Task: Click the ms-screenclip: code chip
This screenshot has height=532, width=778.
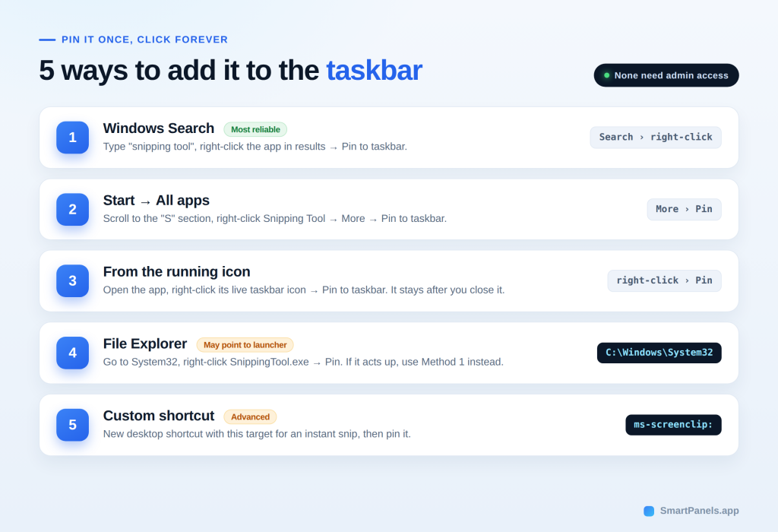Action: coord(673,425)
